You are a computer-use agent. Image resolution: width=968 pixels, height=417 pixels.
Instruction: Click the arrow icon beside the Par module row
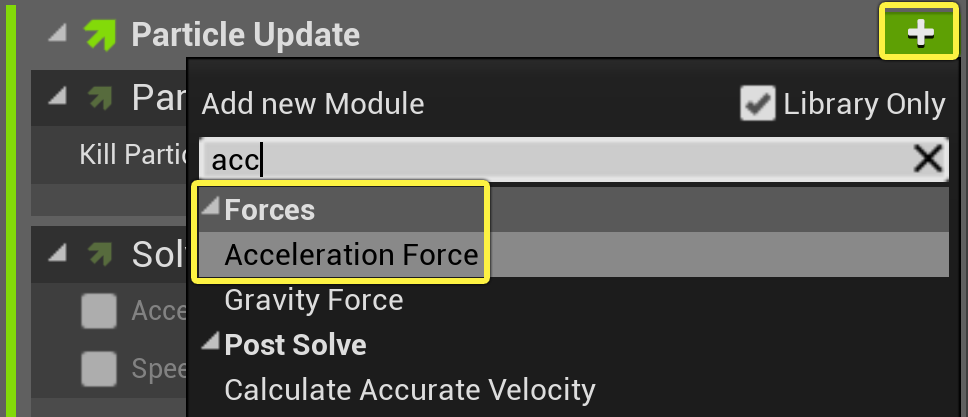[x=100, y=98]
